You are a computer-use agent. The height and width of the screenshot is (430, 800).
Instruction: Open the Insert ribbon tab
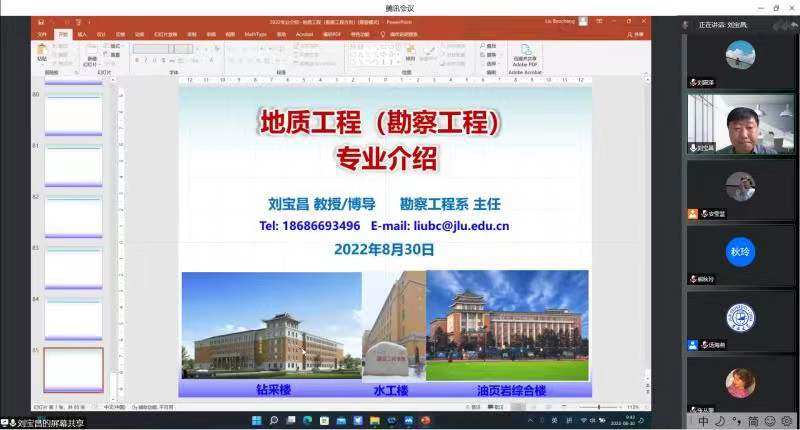click(82, 33)
